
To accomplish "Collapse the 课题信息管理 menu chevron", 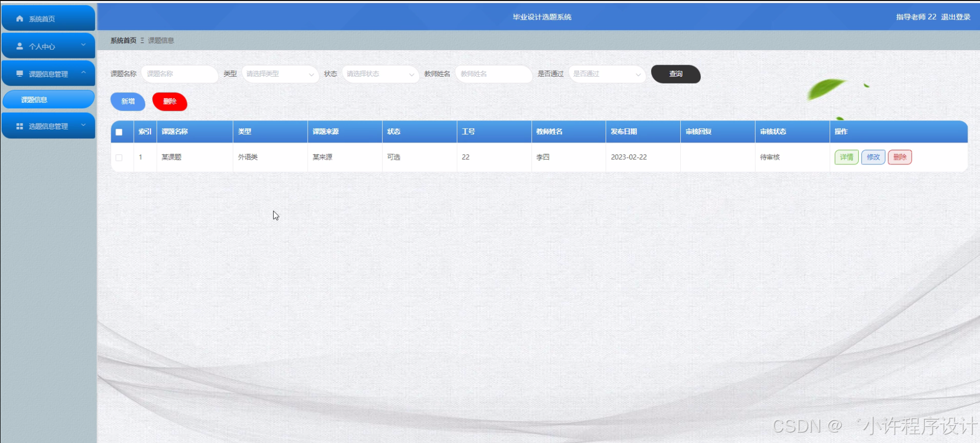I will [x=84, y=73].
